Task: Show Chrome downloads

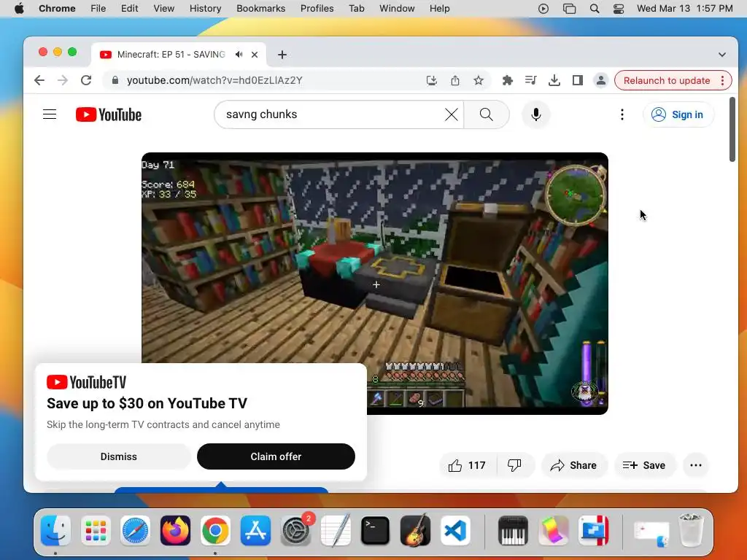Action: 554,80
